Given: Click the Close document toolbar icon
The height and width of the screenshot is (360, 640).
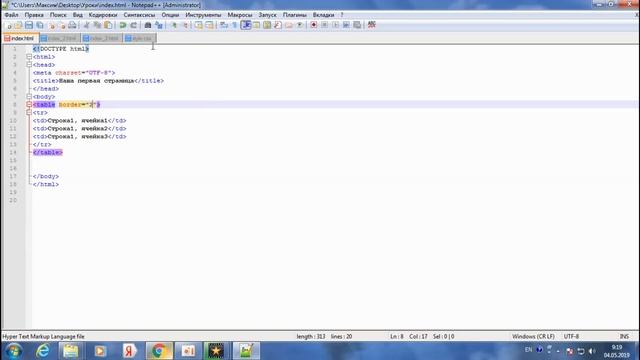Looking at the screenshot, I should pyautogui.click(x=51, y=25).
